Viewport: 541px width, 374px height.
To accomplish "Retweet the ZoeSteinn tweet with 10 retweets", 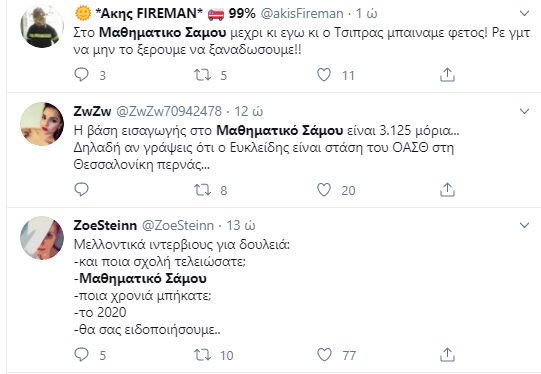I will point(202,355).
